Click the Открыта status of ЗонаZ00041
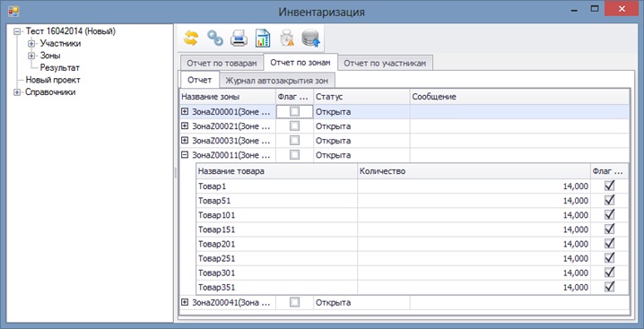Screen dimensions: 644x329 point(361,302)
